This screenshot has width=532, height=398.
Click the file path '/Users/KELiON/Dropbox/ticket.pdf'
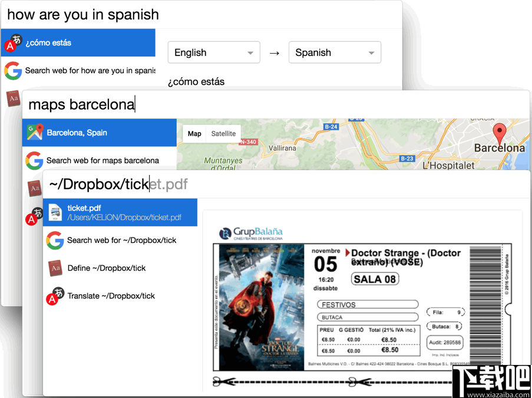tap(124, 218)
